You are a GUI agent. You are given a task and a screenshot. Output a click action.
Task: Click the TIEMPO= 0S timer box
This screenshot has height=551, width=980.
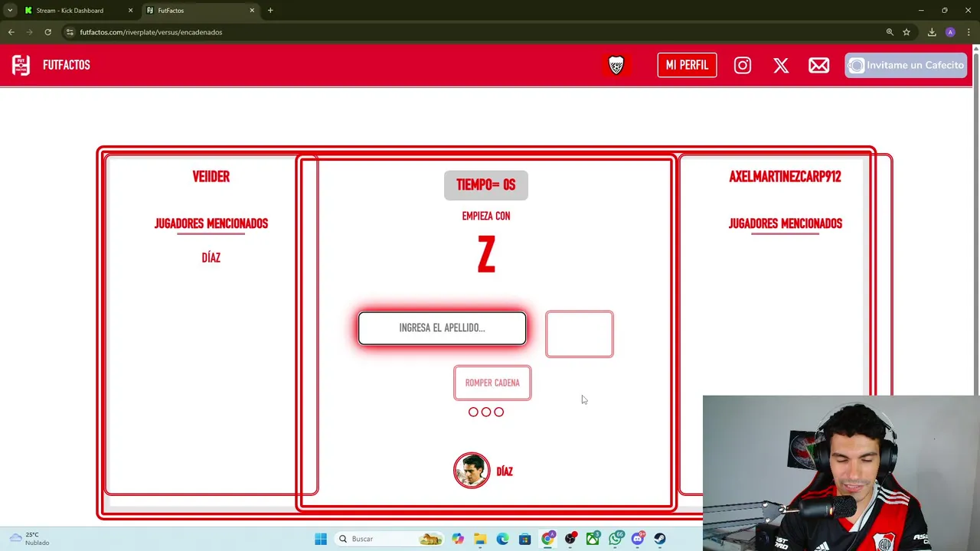tap(486, 185)
